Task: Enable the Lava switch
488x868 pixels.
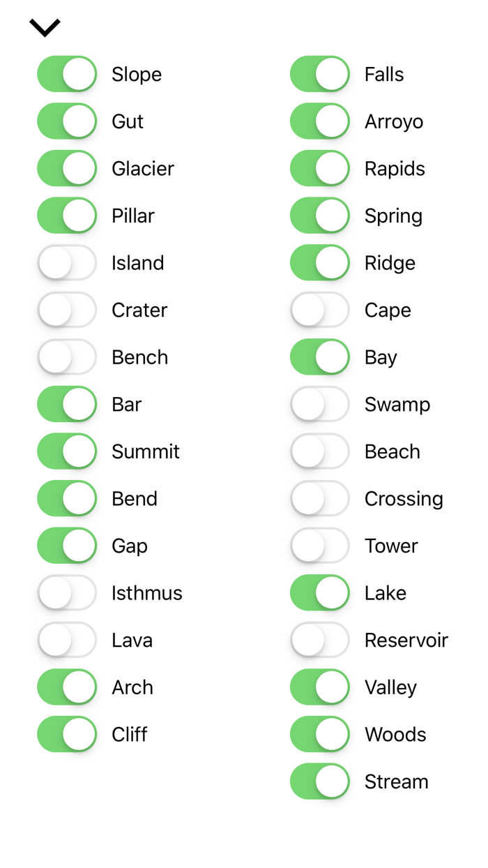Action: (x=67, y=640)
